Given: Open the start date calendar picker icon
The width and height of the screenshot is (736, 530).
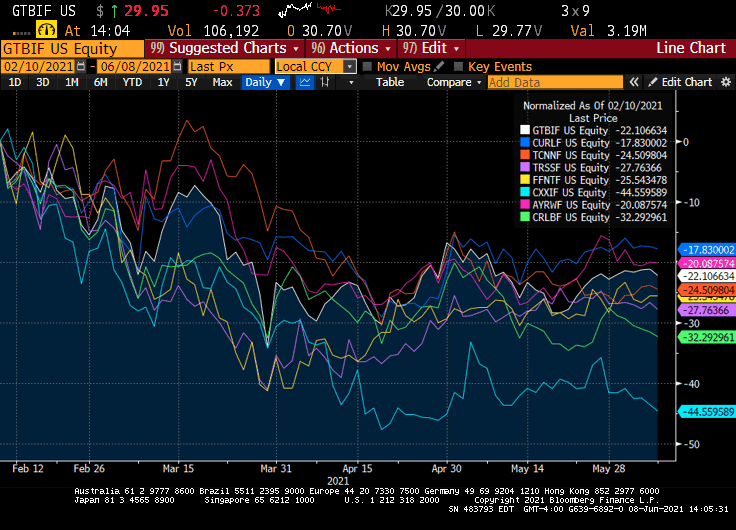Looking at the screenshot, I should (x=81, y=67).
